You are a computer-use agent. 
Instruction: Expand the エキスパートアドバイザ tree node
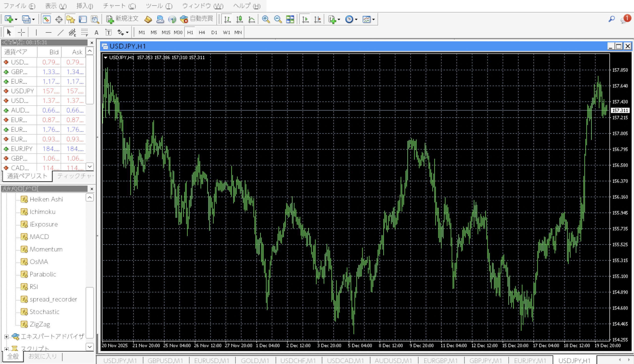pyautogui.click(x=6, y=337)
